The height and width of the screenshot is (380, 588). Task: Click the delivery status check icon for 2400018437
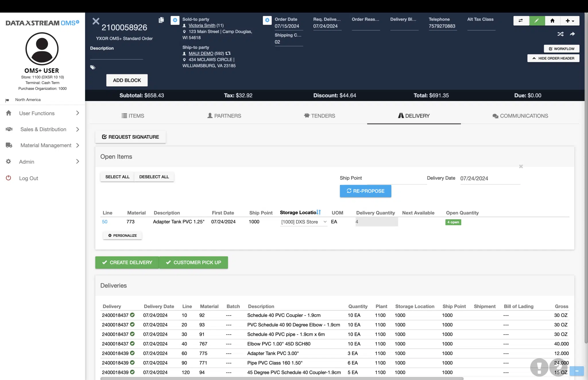[132, 315]
